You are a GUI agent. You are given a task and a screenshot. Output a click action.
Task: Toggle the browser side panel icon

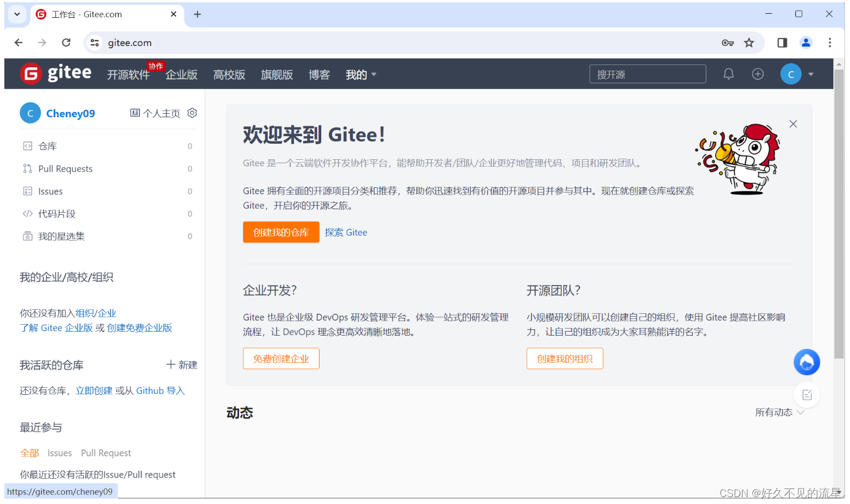(782, 43)
